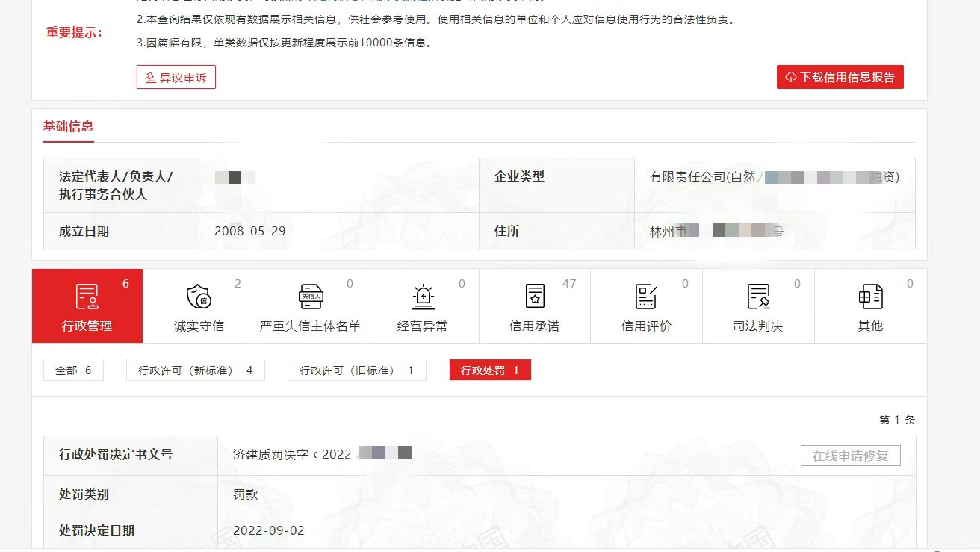Select the 司法判决 icon
980x552 pixels.
pos(758,297)
